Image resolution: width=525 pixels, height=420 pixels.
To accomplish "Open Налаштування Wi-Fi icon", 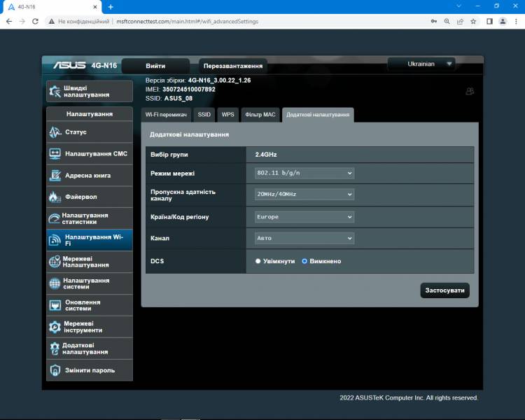I will click(55, 240).
